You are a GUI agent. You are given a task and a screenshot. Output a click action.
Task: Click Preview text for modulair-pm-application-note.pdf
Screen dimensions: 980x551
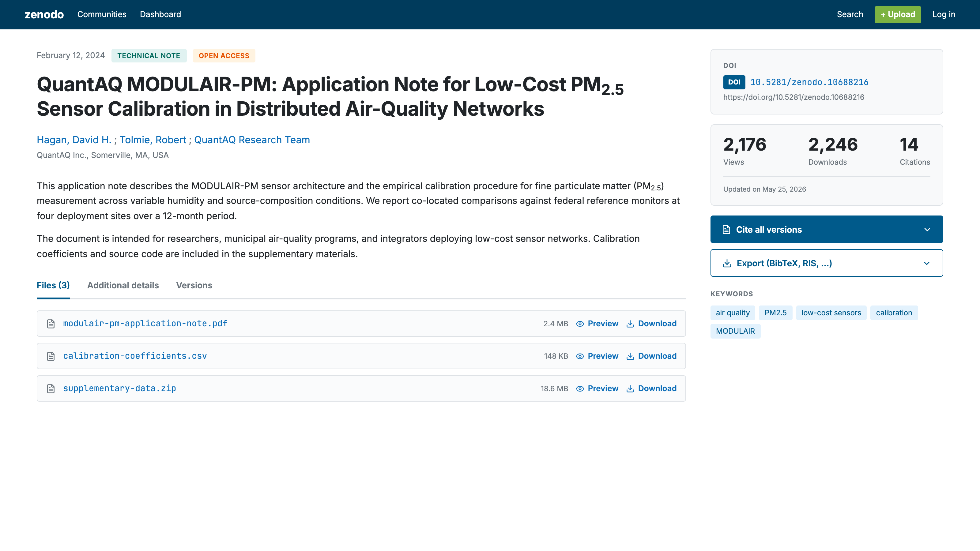(603, 324)
